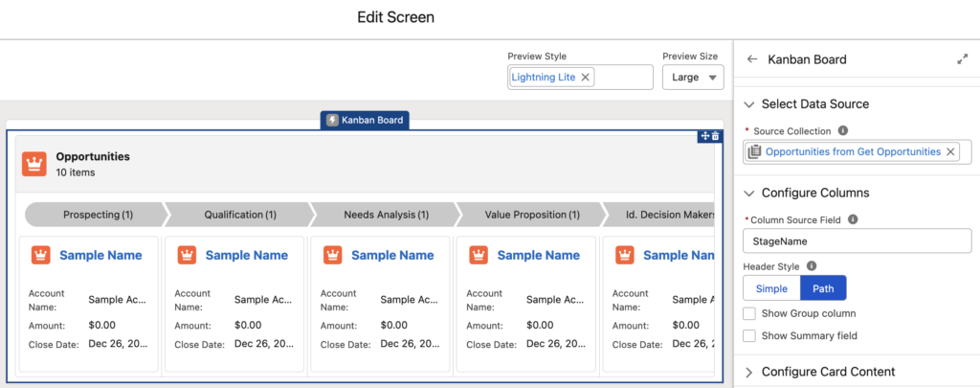
Task: Remove the Opportunities from Get Opportunities pill
Action: point(950,151)
